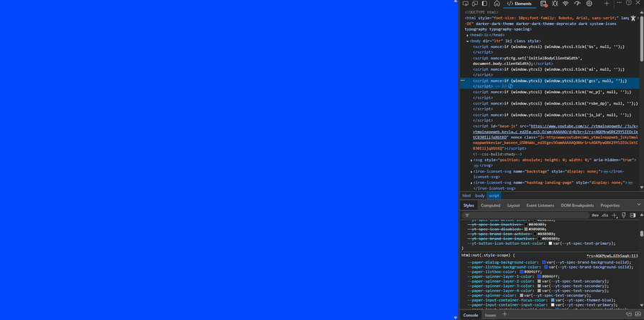The height and width of the screenshot is (320, 644).
Task: Open swatch for --paper-listbox-color #0046ff
Action: [522, 271]
